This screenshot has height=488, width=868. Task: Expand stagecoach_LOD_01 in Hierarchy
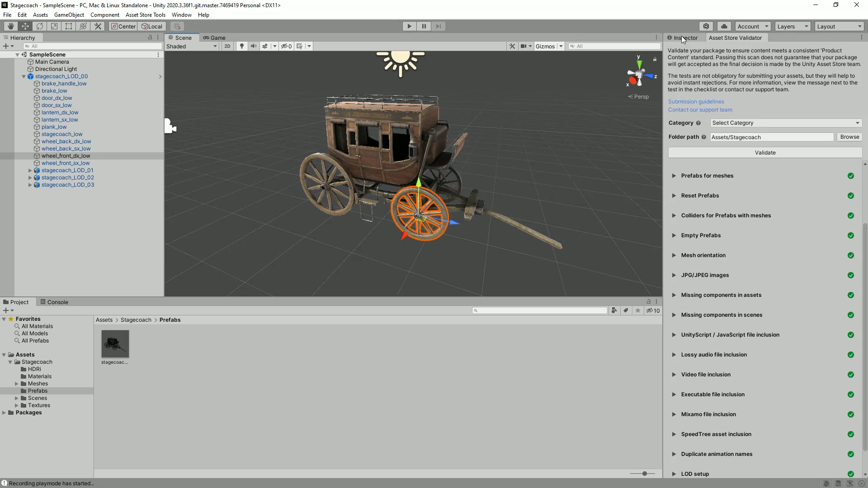30,170
